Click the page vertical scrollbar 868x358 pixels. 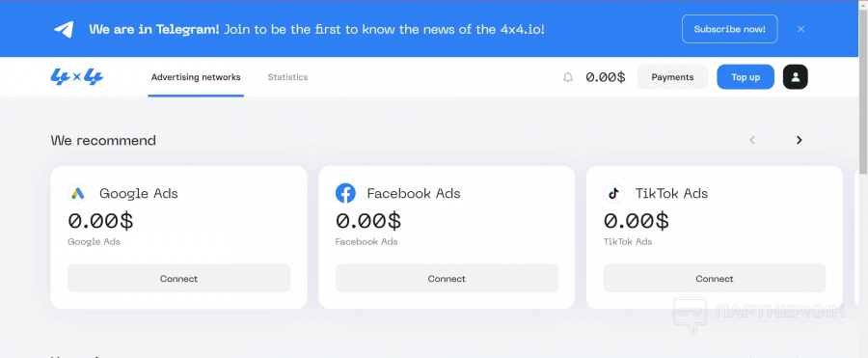pos(863,89)
